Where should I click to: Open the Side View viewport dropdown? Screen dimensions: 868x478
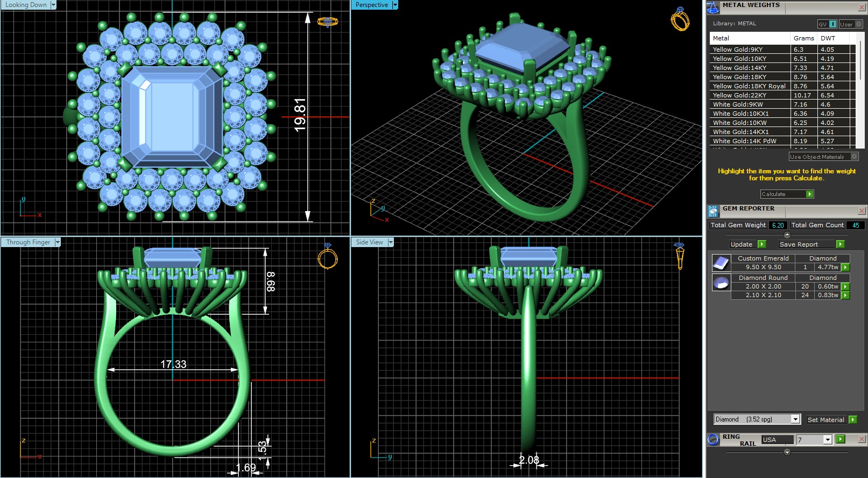click(391, 242)
